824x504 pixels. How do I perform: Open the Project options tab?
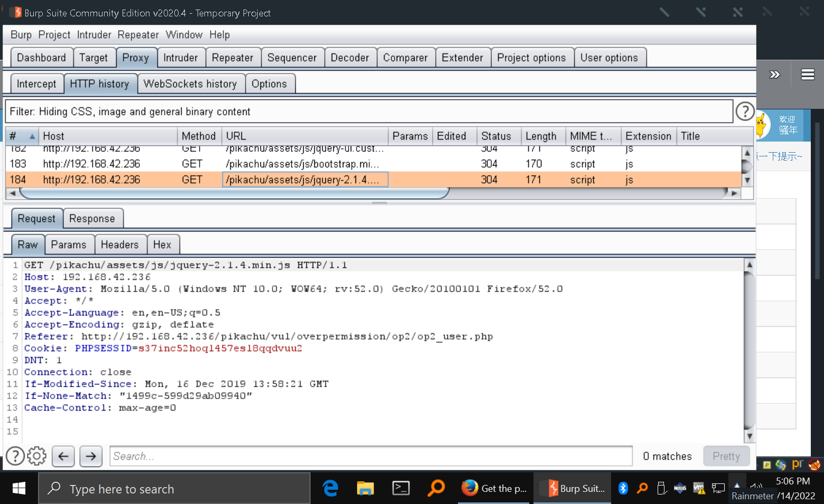point(531,58)
